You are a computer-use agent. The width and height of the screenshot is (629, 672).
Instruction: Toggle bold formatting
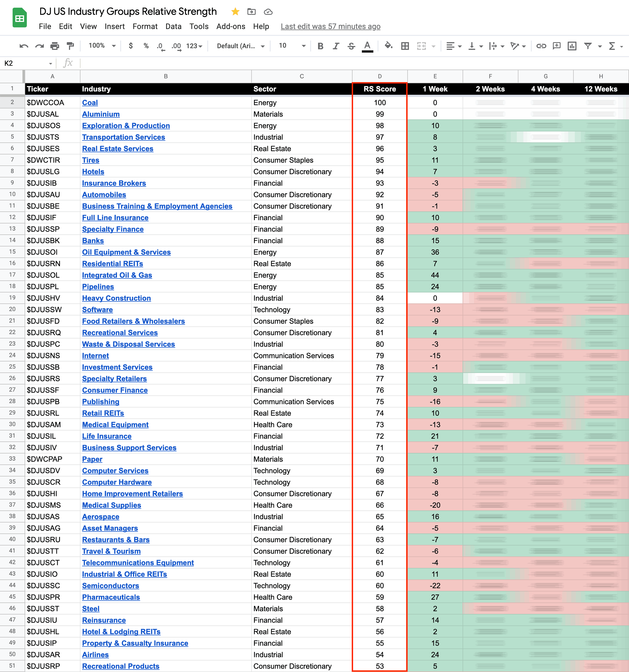click(320, 46)
